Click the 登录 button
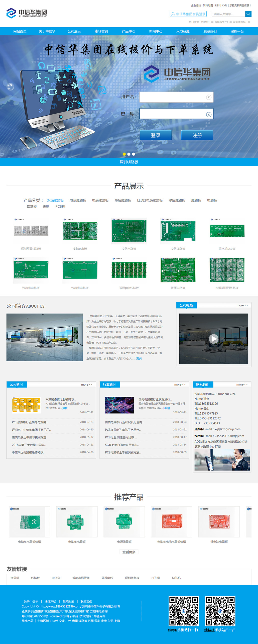 [x=156, y=135]
